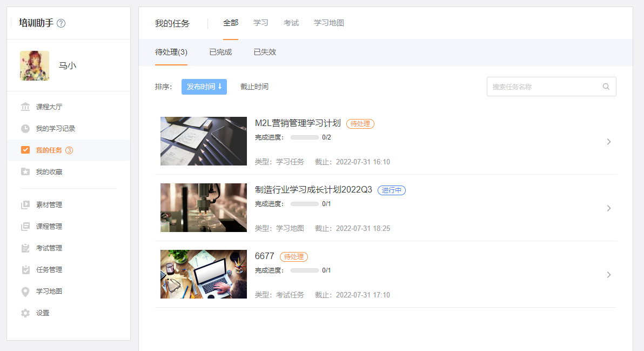Screen dimensions: 644x351
Task: Click the 考试管理 edit icon
Action: tap(25, 248)
